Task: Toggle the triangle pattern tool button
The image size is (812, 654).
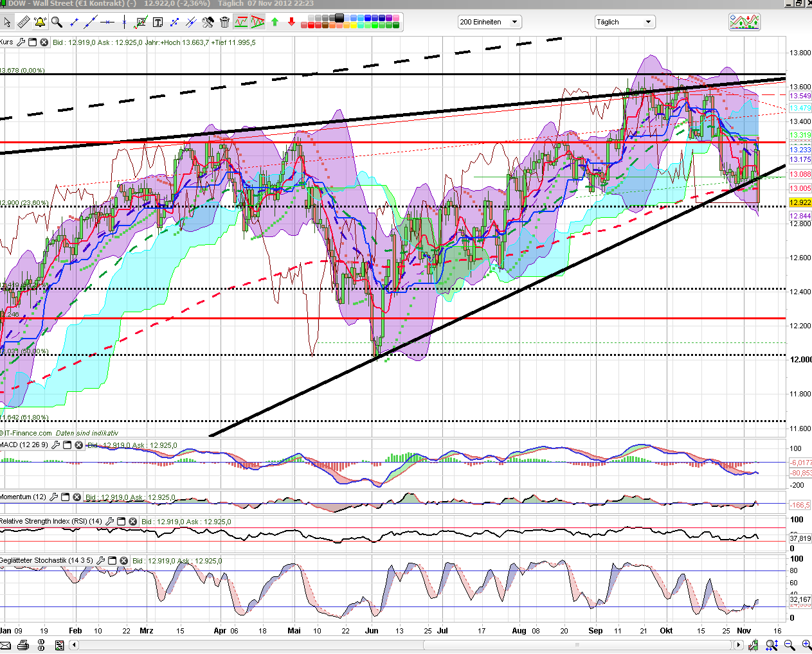Action: [258, 22]
